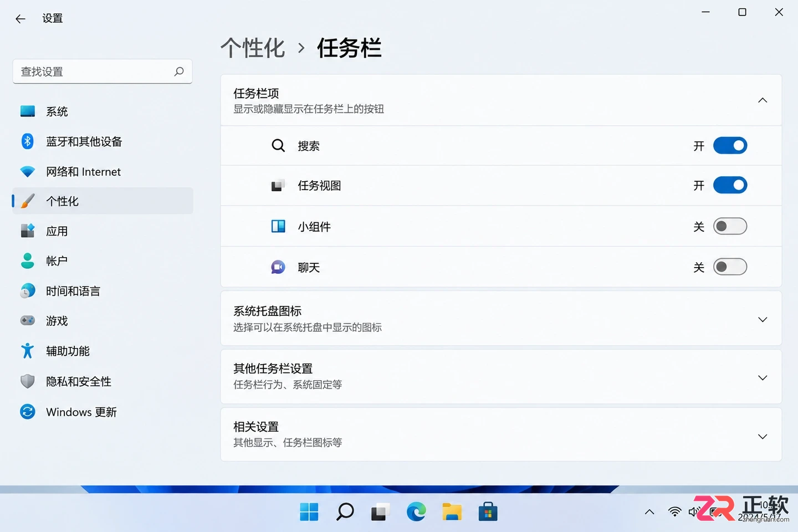798x532 pixels.
Task: Click the 聊天 row icon
Action: [278, 267]
